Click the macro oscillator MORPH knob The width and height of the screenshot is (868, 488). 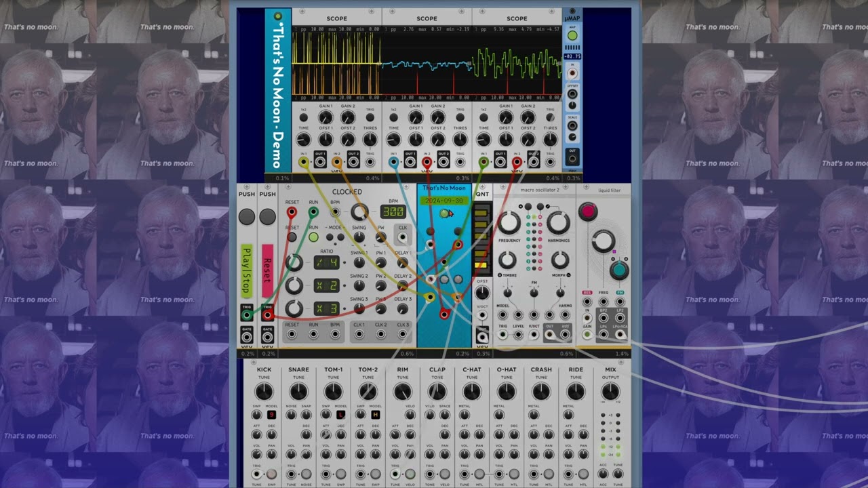559,260
